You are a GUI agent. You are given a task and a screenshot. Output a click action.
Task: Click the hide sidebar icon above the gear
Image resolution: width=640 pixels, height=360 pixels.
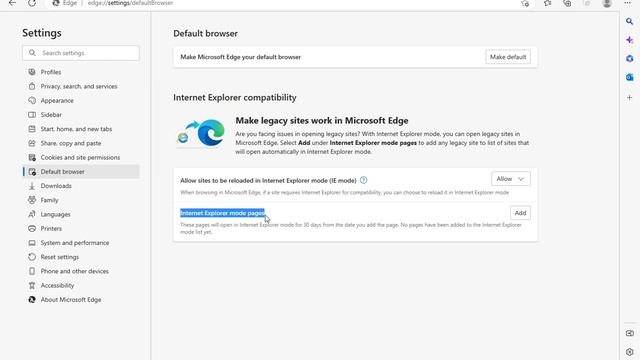coord(629,333)
